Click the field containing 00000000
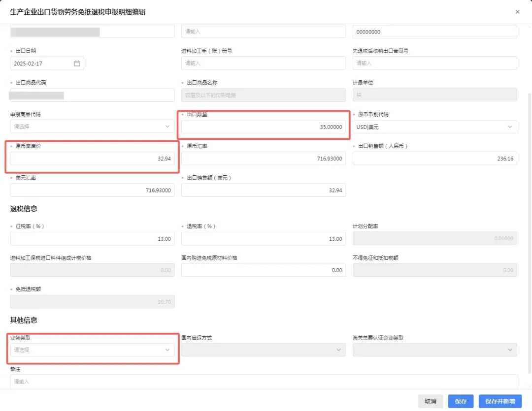Image resolution: width=532 pixels, height=411 pixels. click(x=434, y=32)
